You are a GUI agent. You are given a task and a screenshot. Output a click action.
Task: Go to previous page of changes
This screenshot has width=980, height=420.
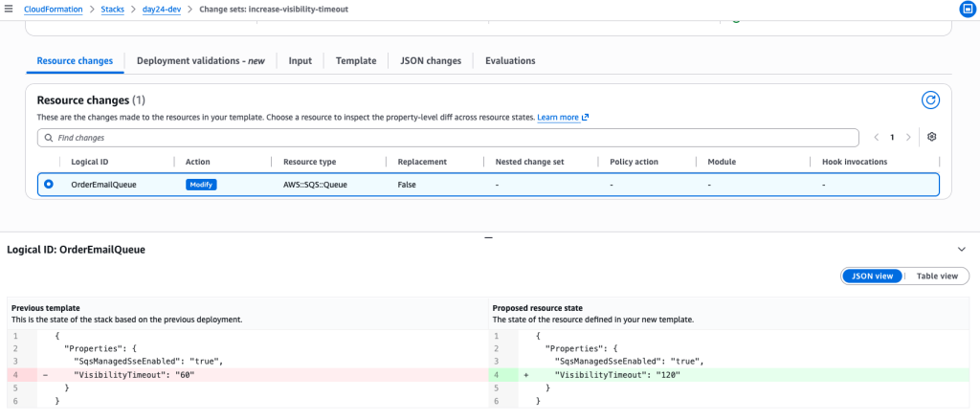click(x=877, y=137)
